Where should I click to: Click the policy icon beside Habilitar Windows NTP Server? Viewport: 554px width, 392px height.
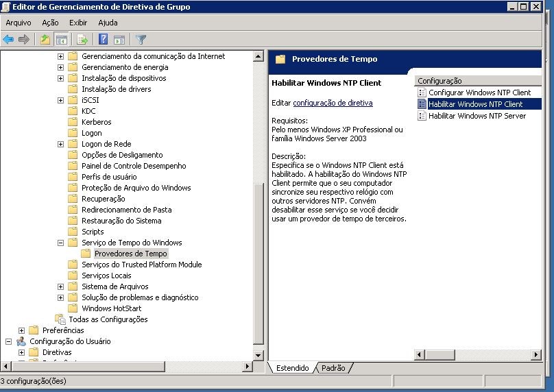[x=422, y=116]
